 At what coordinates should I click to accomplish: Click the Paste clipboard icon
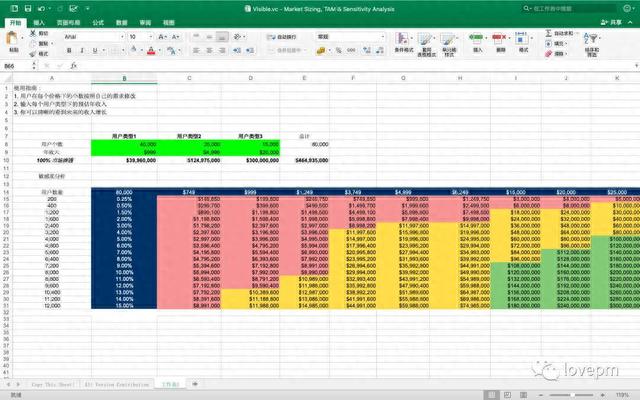[12, 38]
